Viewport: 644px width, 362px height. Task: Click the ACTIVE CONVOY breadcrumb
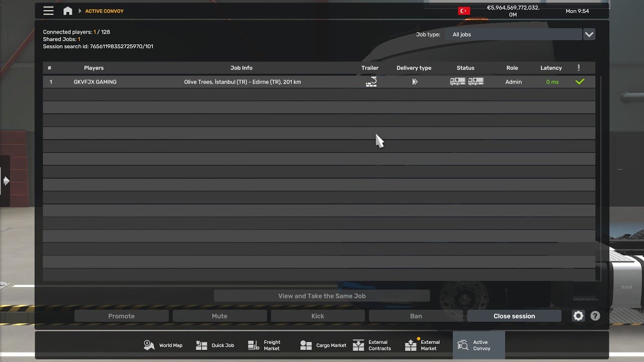[104, 11]
